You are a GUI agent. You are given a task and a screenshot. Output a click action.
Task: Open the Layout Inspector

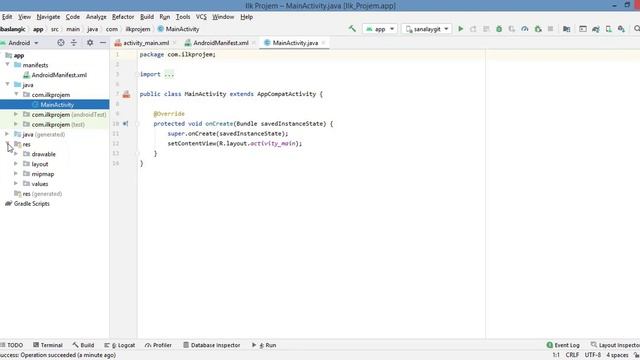pos(615,345)
